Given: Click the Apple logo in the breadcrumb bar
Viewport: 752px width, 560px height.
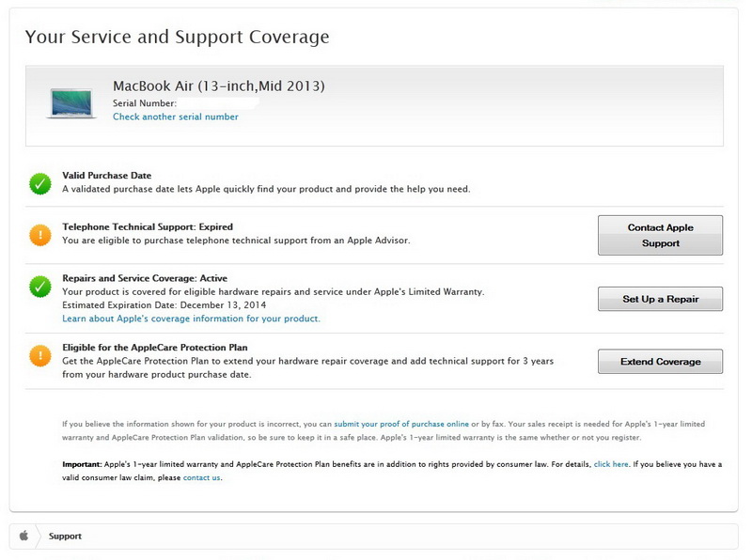Looking at the screenshot, I should click(23, 537).
